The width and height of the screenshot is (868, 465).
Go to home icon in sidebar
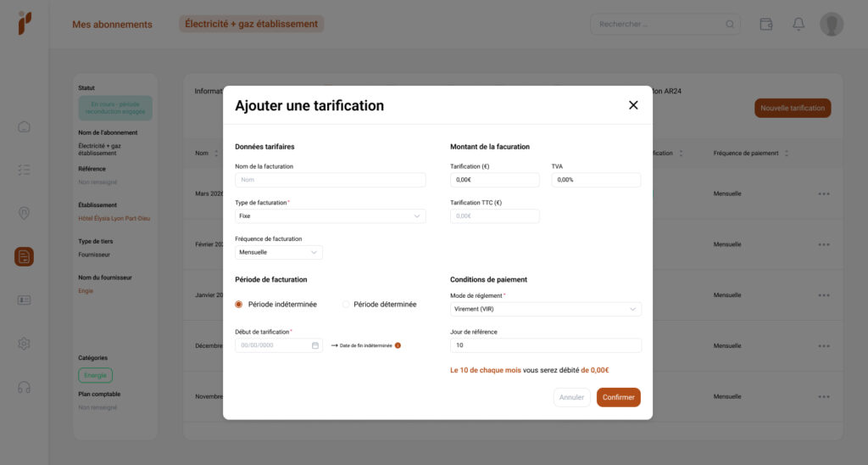click(x=24, y=127)
